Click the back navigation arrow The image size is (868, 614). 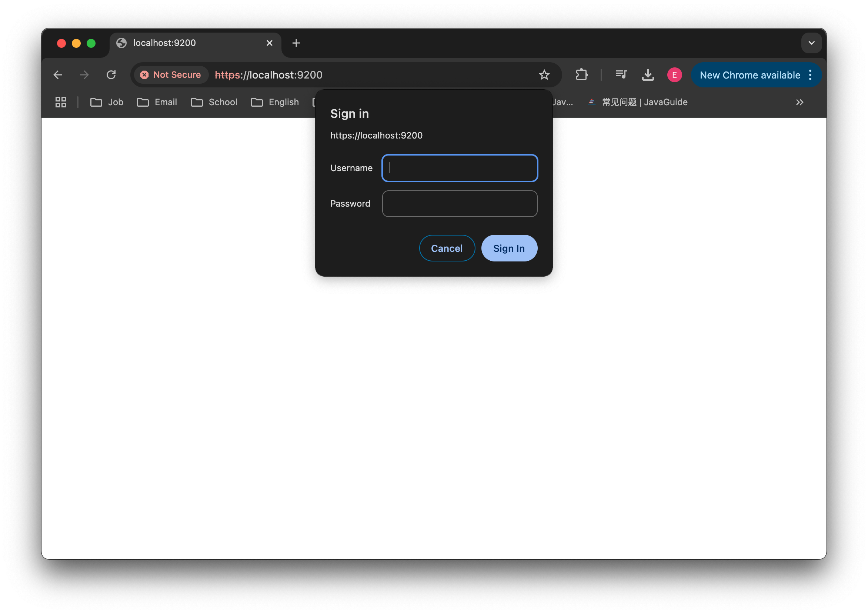58,75
